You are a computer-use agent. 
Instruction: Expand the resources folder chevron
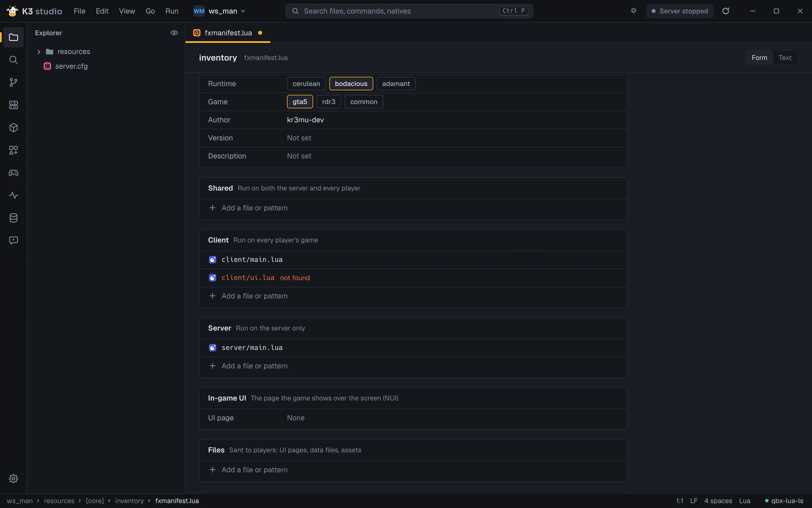click(39, 52)
